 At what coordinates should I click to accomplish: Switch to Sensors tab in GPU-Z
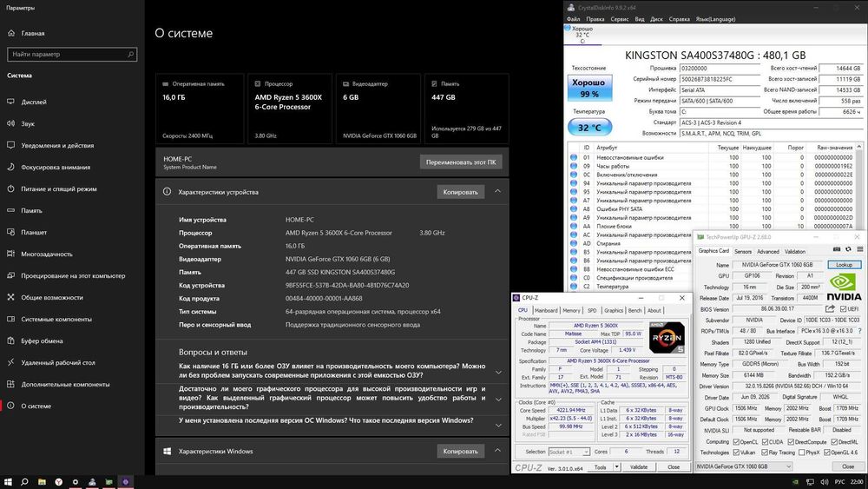coord(743,251)
